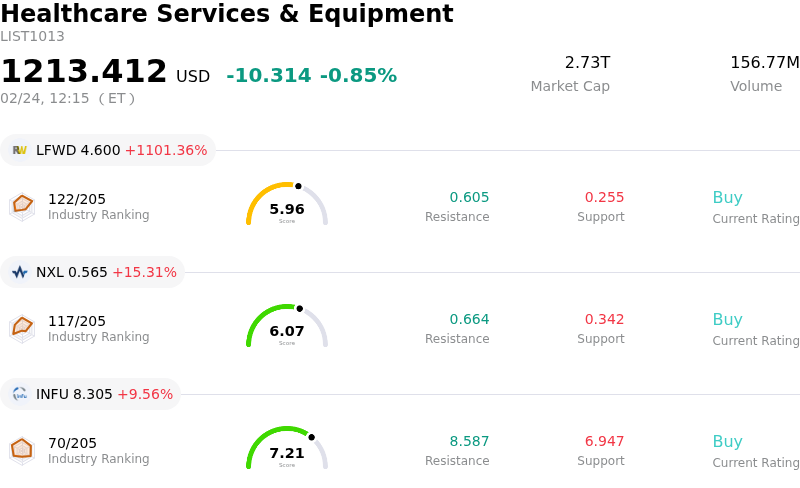
Task: Click the radar chart icon beside 122/205 ranking
Action: coord(22,205)
